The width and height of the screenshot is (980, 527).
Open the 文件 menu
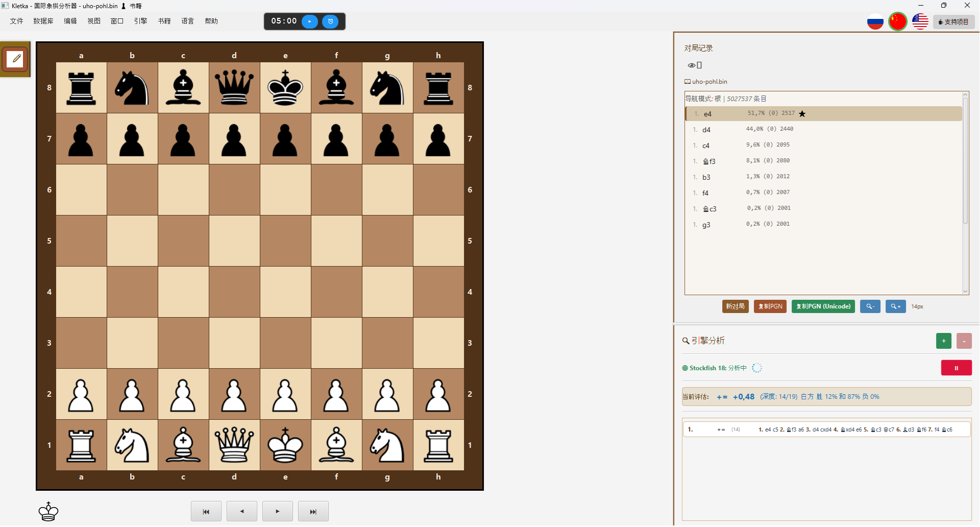pos(17,21)
